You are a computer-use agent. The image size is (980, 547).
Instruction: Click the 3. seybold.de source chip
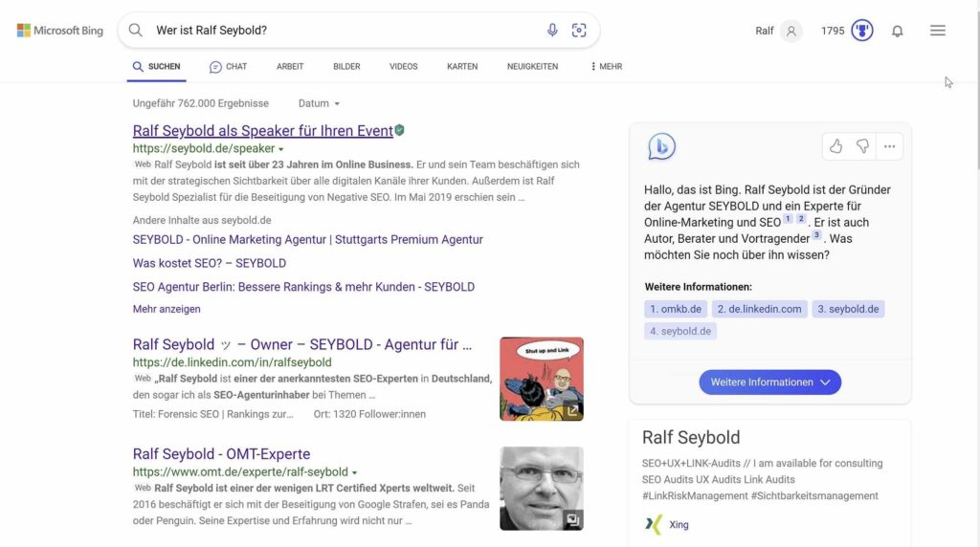(x=848, y=309)
